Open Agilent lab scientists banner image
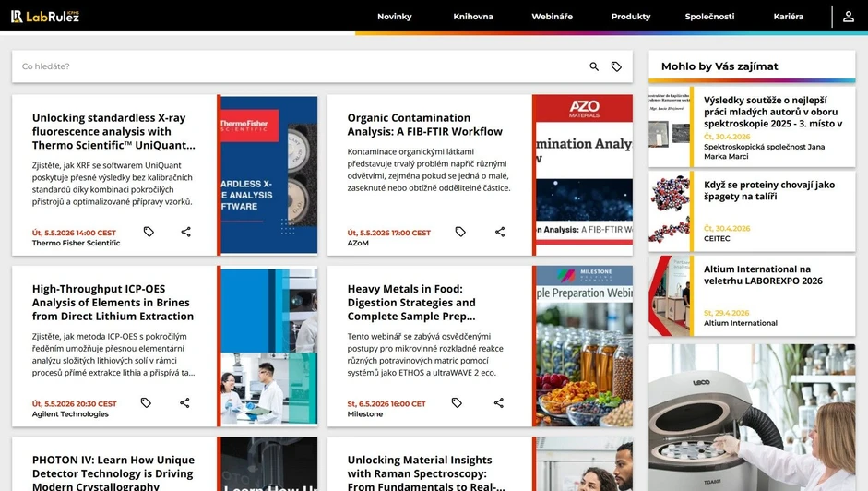This screenshot has height=491, width=868. (269, 346)
